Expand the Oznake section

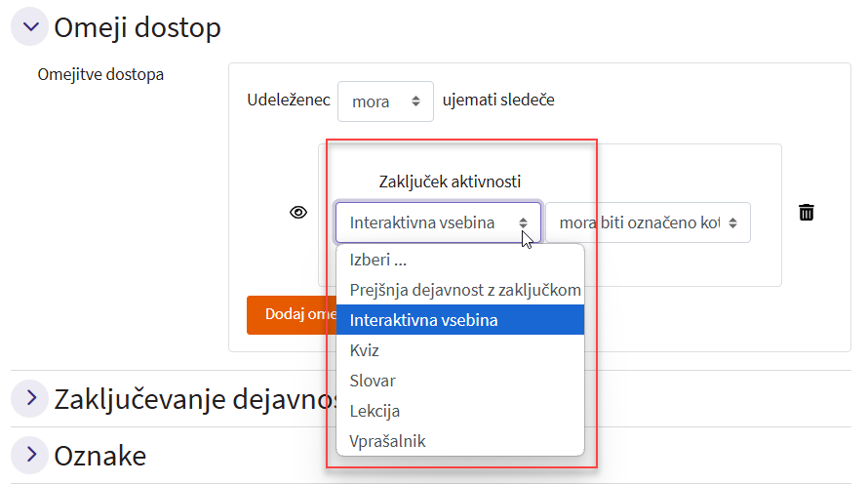click(28, 454)
